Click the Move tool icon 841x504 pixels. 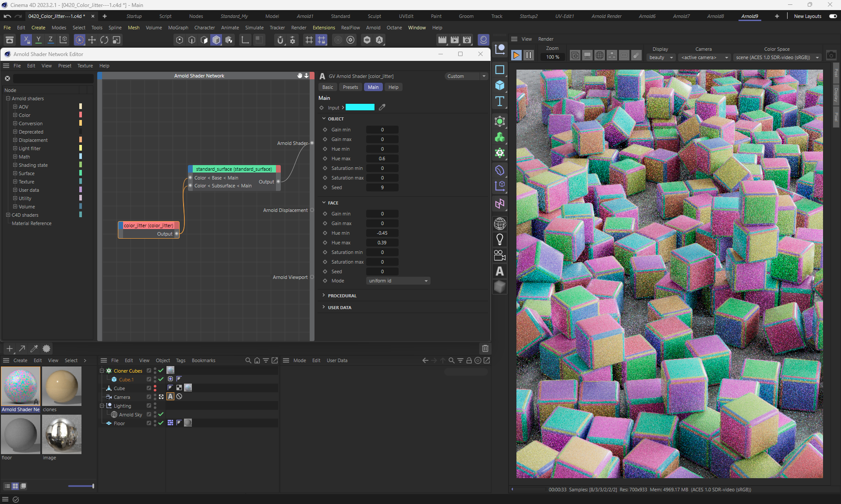pyautogui.click(x=92, y=40)
